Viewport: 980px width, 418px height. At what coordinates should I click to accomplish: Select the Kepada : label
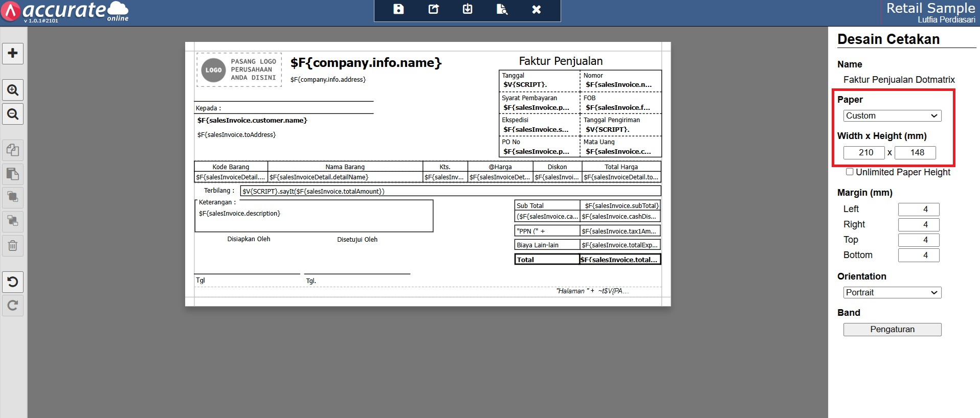pyautogui.click(x=208, y=108)
